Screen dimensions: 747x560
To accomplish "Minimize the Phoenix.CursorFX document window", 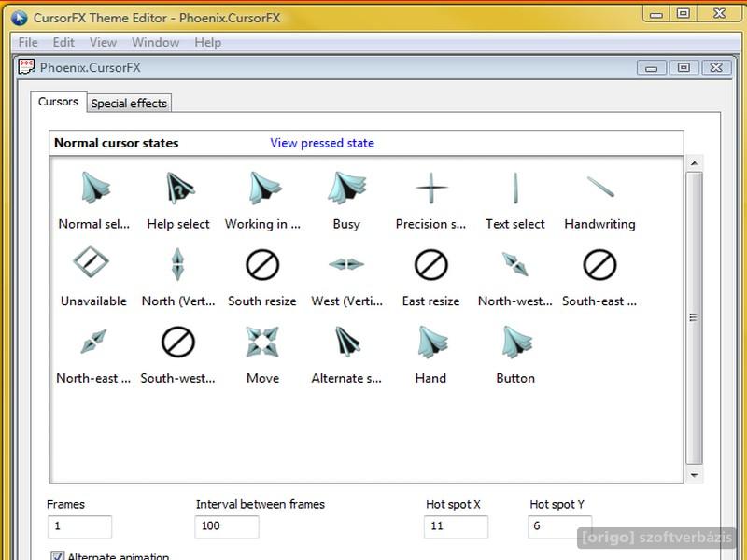I will [651, 67].
